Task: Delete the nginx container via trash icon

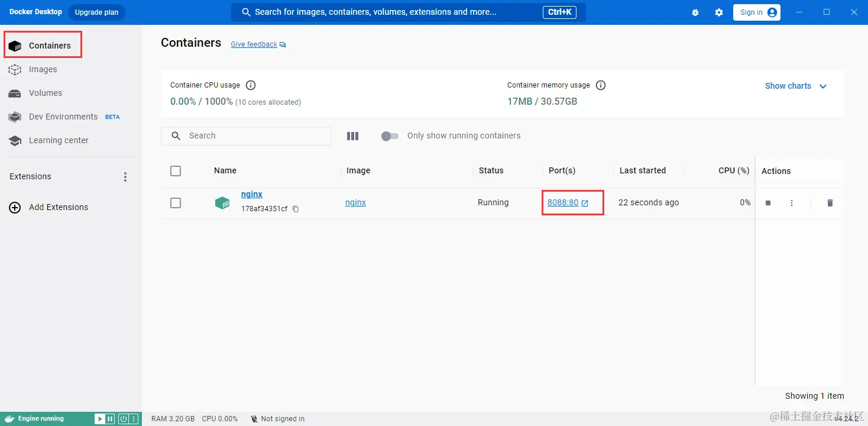Action: pyautogui.click(x=830, y=203)
